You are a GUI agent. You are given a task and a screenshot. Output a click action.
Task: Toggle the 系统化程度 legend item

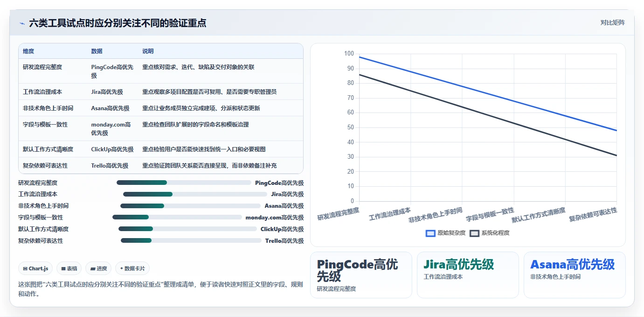490,233
